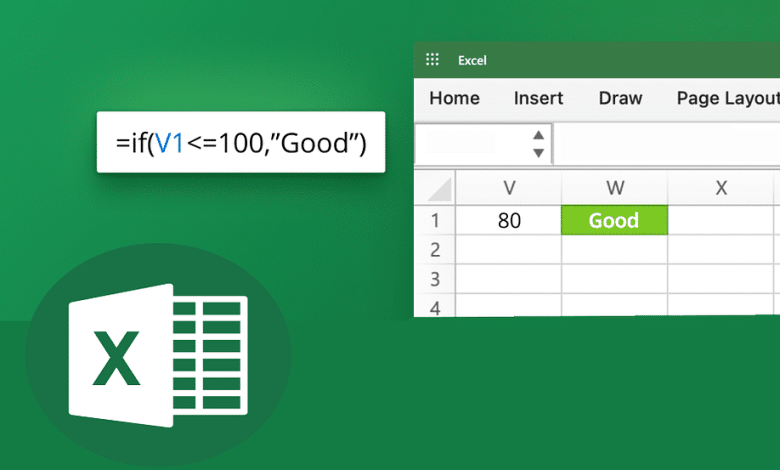Click cell X3
Image resolution: width=780 pixels, height=470 pixels.
(x=721, y=279)
